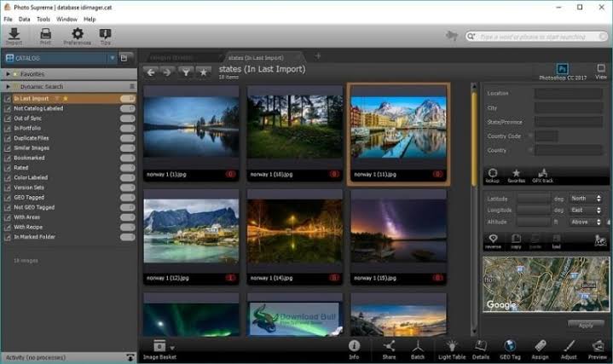This screenshot has height=364, width=613.
Task: Click the search input field
Action: click(537, 37)
